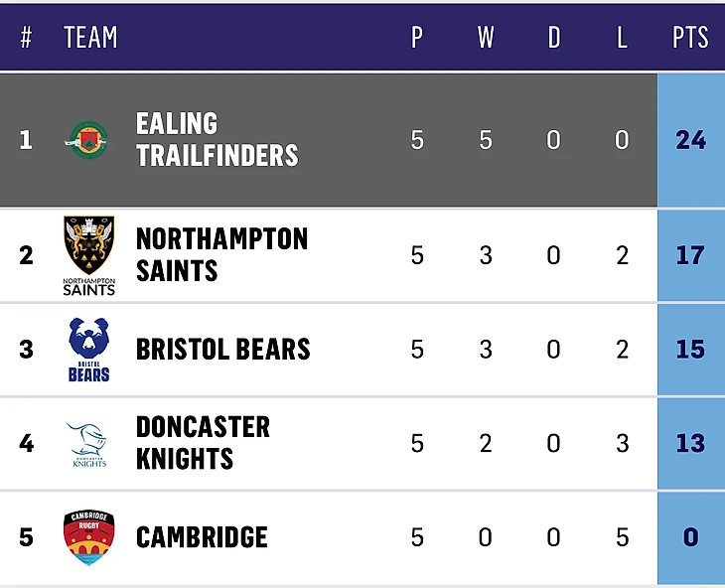Select the Doncaster Knights team name
Image resolution: width=725 pixels, height=588 pixels.
click(203, 443)
